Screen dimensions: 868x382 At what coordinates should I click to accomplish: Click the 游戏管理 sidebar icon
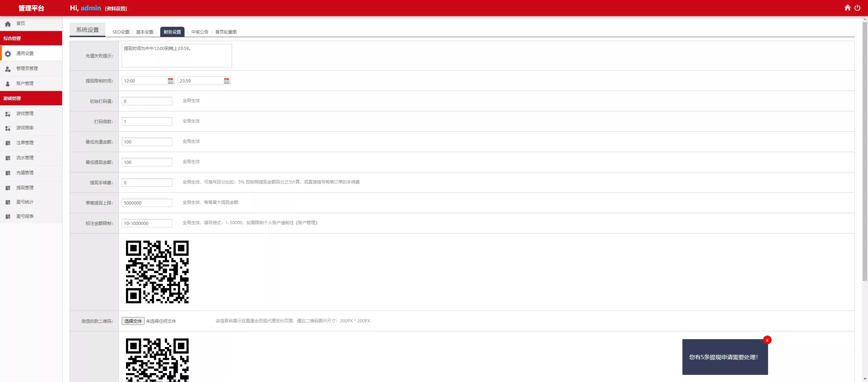(8, 114)
